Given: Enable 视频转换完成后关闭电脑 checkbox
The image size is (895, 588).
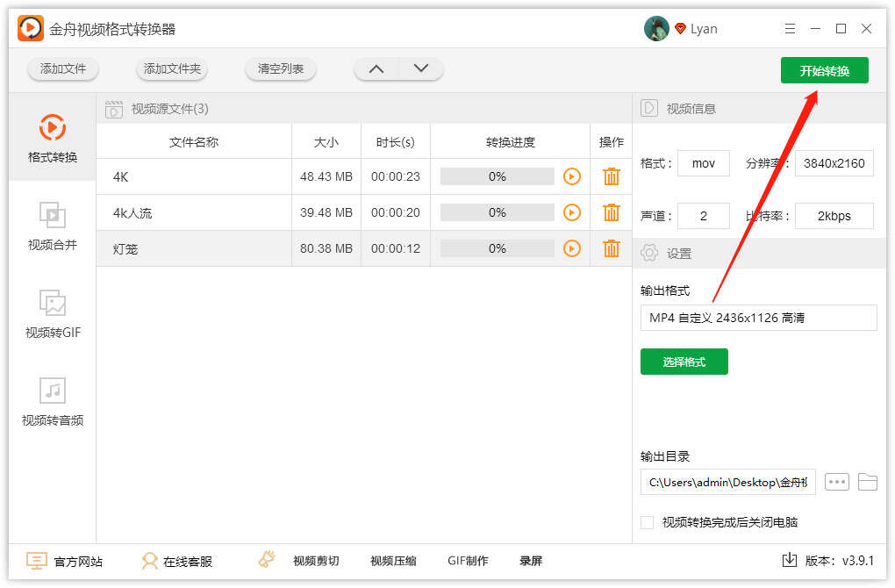Looking at the screenshot, I should 647,522.
